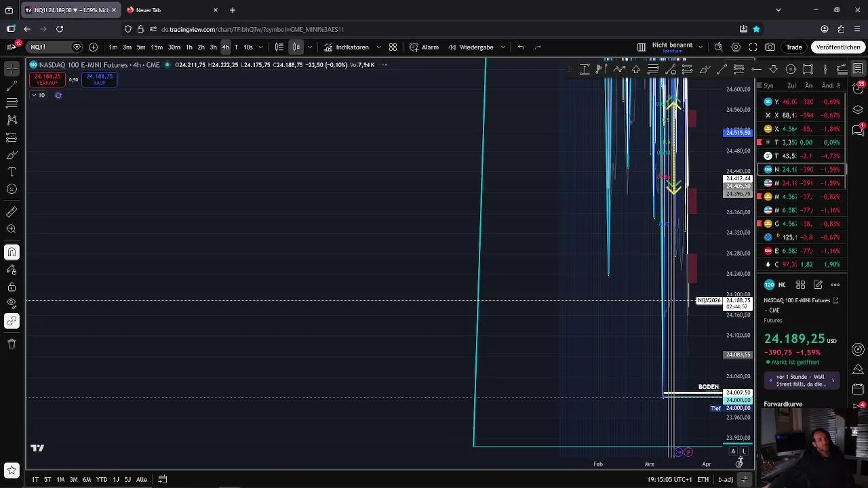Reload the page in the browser
The width and height of the screenshot is (868, 488).
[60, 29]
